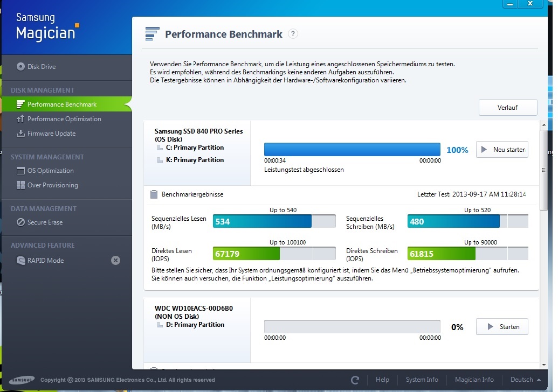Click the Performance Benchmark sidebar icon
The height and width of the screenshot is (392, 558).
[20, 104]
